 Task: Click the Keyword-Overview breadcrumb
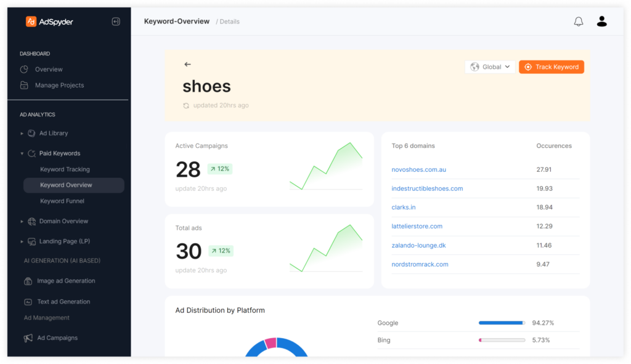pyautogui.click(x=177, y=22)
